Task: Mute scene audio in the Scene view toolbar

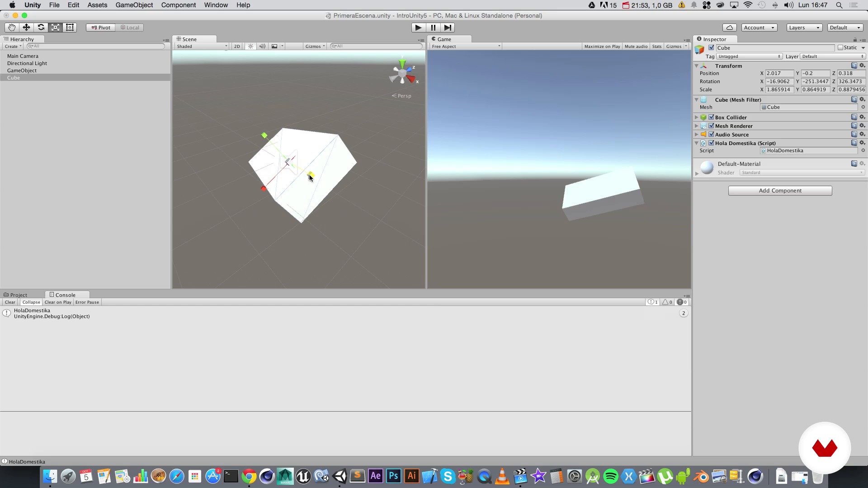Action: pos(262,46)
